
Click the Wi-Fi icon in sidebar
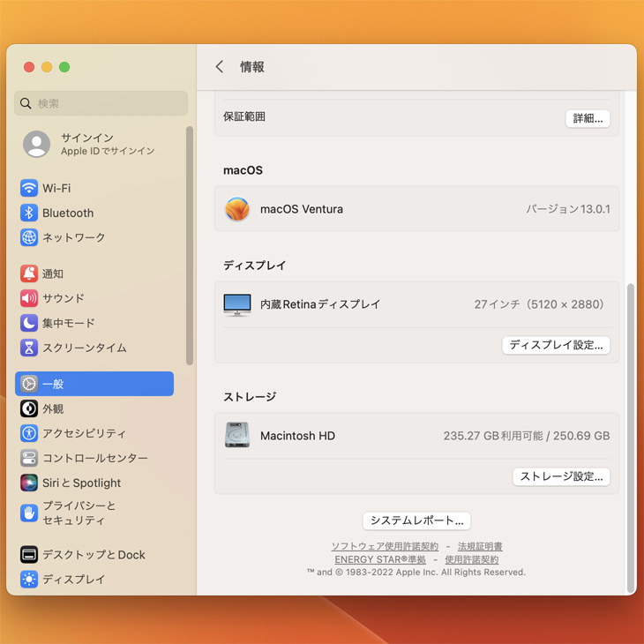(x=29, y=188)
